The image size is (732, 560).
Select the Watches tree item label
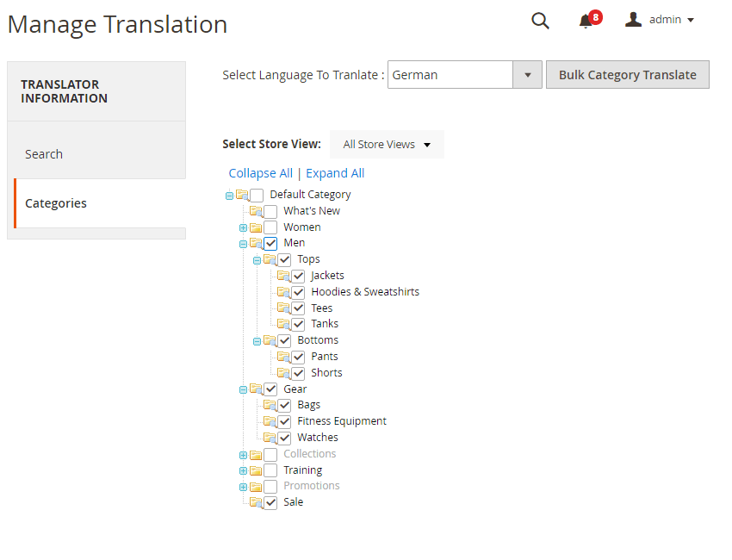pyautogui.click(x=318, y=438)
